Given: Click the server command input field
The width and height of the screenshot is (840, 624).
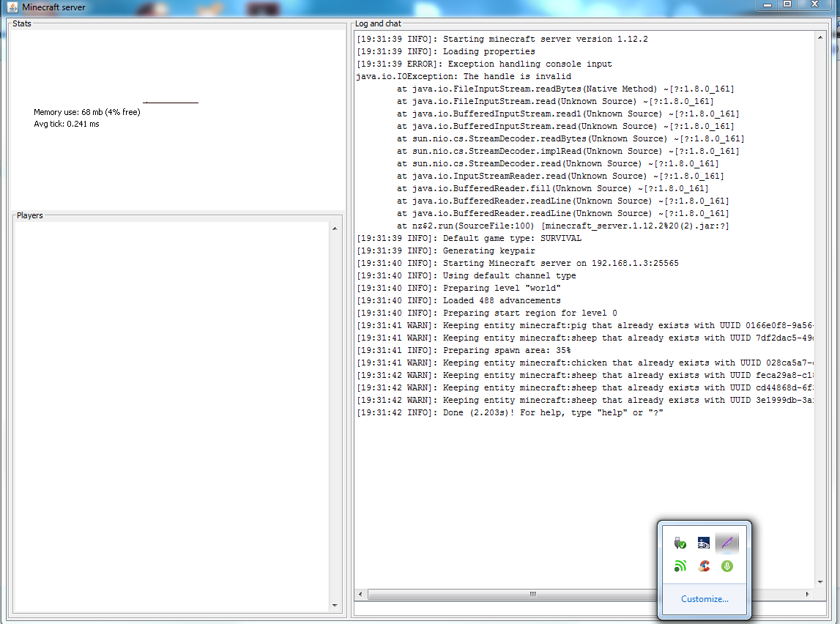Looking at the screenshot, I should tap(590, 609).
